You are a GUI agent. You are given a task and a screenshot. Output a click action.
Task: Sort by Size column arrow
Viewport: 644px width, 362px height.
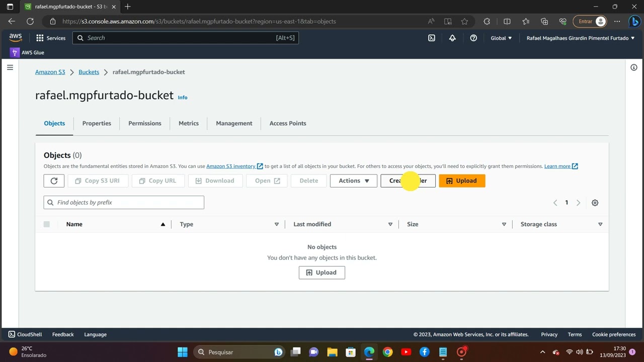(x=504, y=224)
